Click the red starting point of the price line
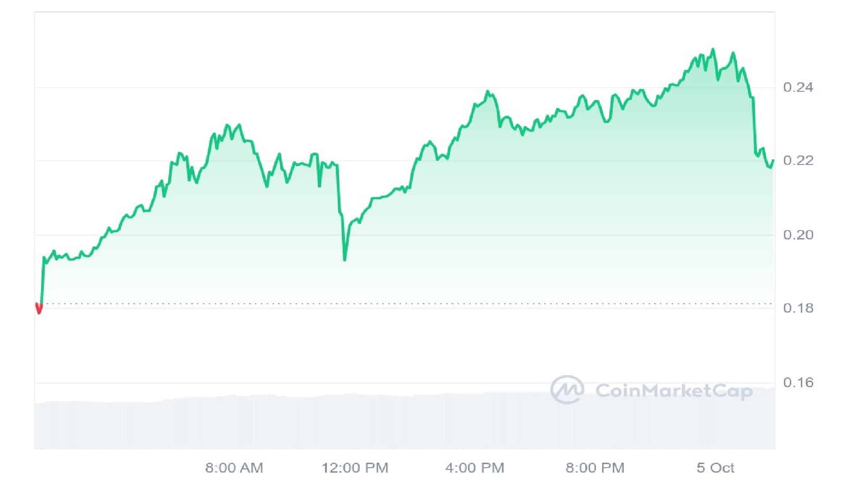 (39, 309)
